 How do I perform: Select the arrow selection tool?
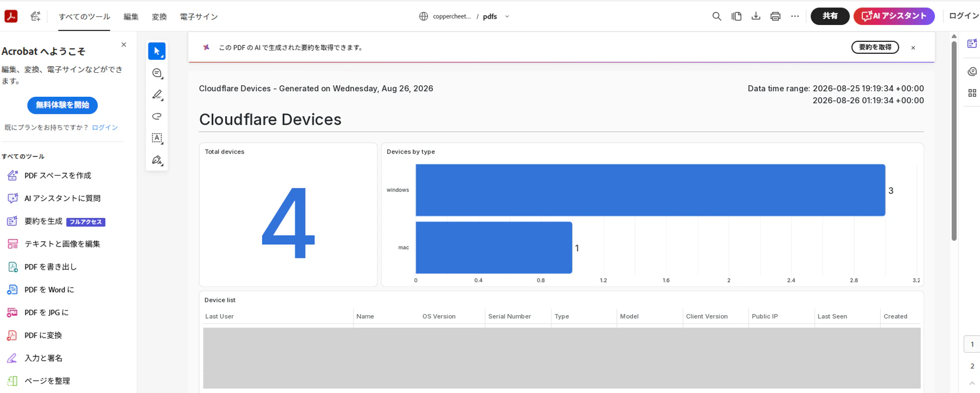tap(157, 51)
